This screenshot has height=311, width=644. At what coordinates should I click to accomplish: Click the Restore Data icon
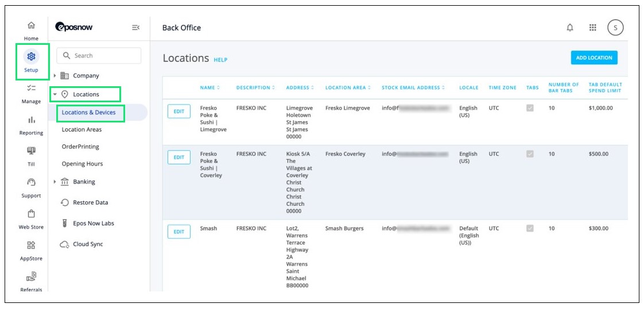pyautogui.click(x=64, y=202)
